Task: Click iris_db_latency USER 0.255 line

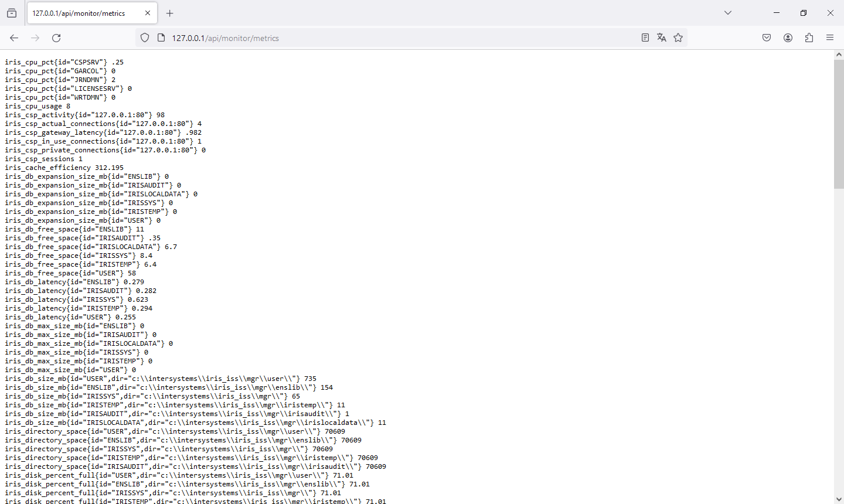Action: 70,317
